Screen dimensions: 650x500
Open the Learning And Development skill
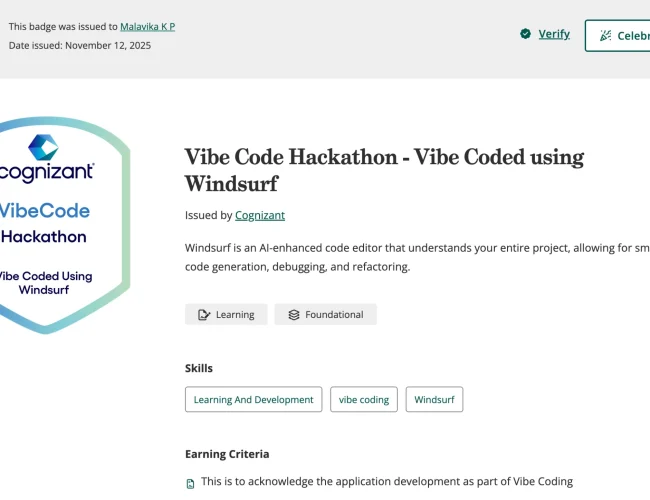point(254,399)
